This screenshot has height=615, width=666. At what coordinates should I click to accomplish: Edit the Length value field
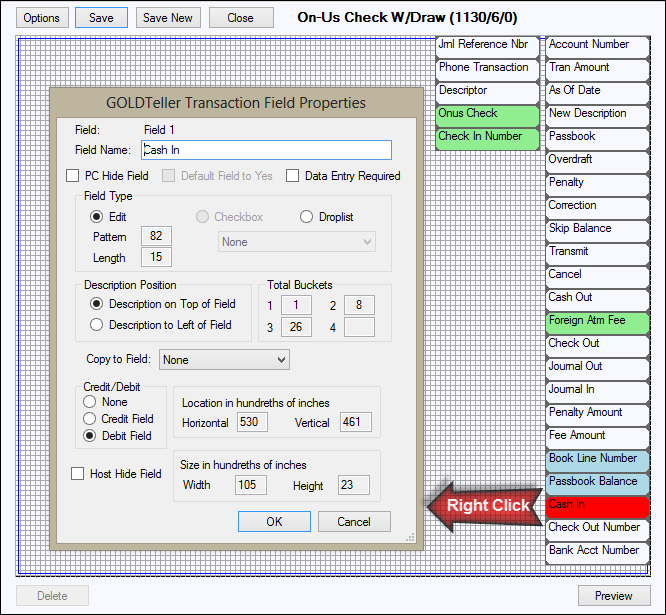click(x=156, y=257)
